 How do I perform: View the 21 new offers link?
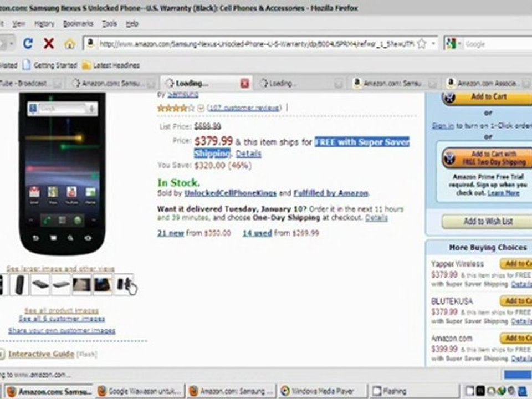170,233
